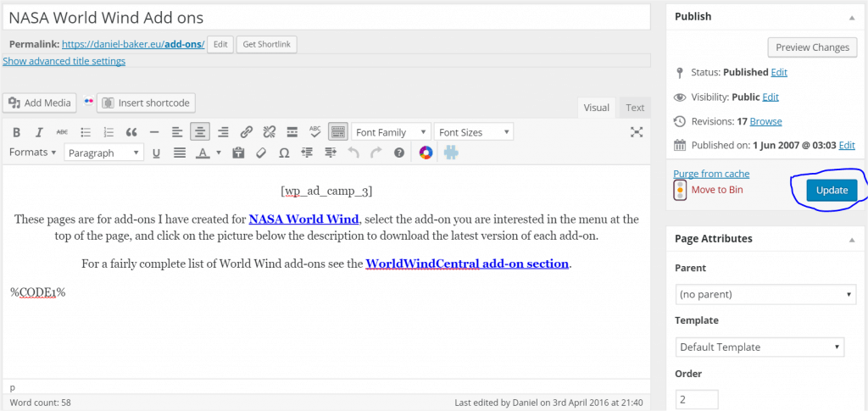Browse the 17 revisions
This screenshot has height=411, width=868.
[x=765, y=121]
